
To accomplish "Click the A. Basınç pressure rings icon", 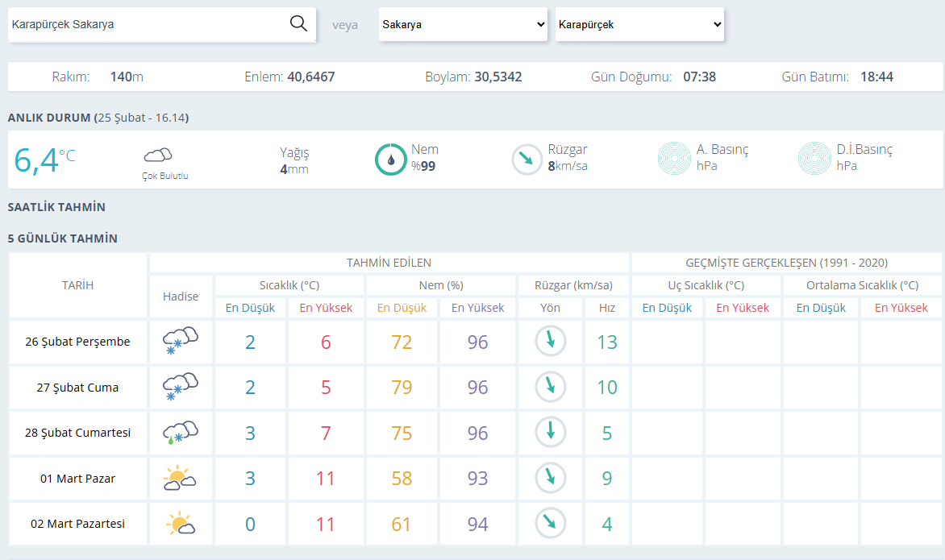I will pos(674,159).
